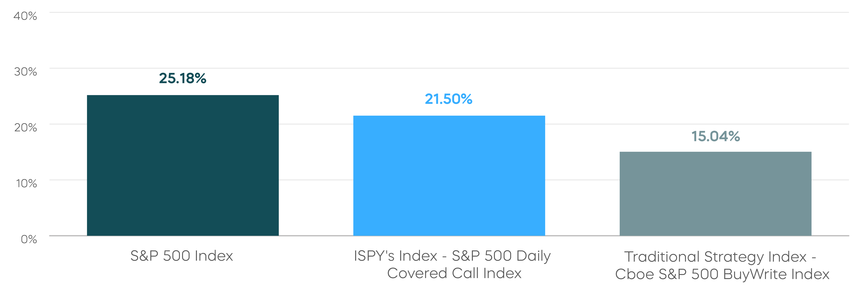The image size is (868, 286).
Task: Select the bright blue ISPY's Index bar
Action: point(449,175)
